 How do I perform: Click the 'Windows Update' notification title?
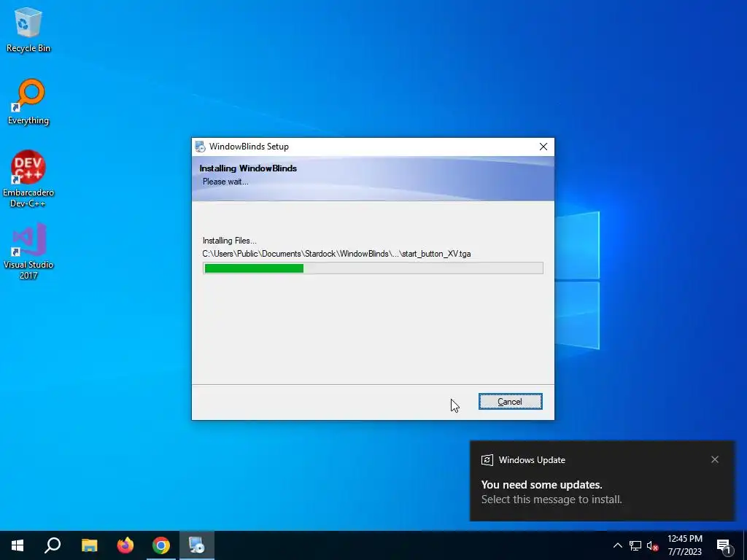coord(532,460)
